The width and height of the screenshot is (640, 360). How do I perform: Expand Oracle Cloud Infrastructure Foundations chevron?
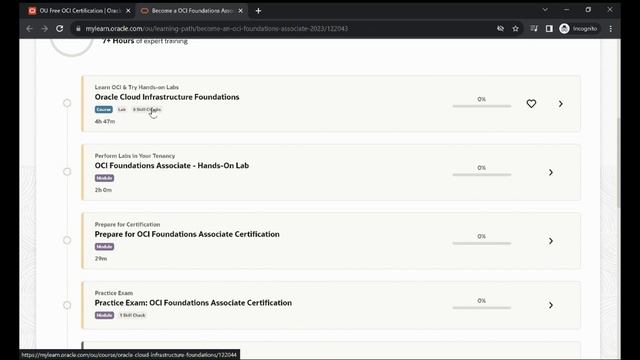[560, 104]
